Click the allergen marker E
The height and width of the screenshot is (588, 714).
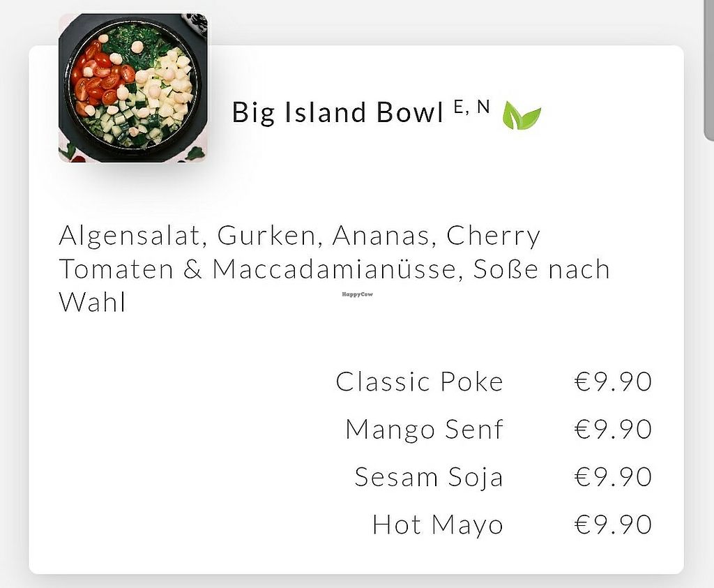click(459, 107)
